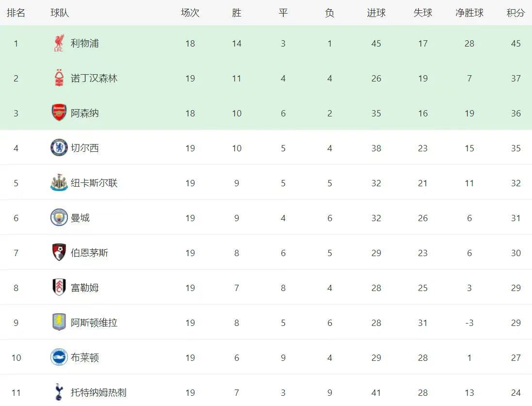Click the Bournemouth club crest icon

59,253
